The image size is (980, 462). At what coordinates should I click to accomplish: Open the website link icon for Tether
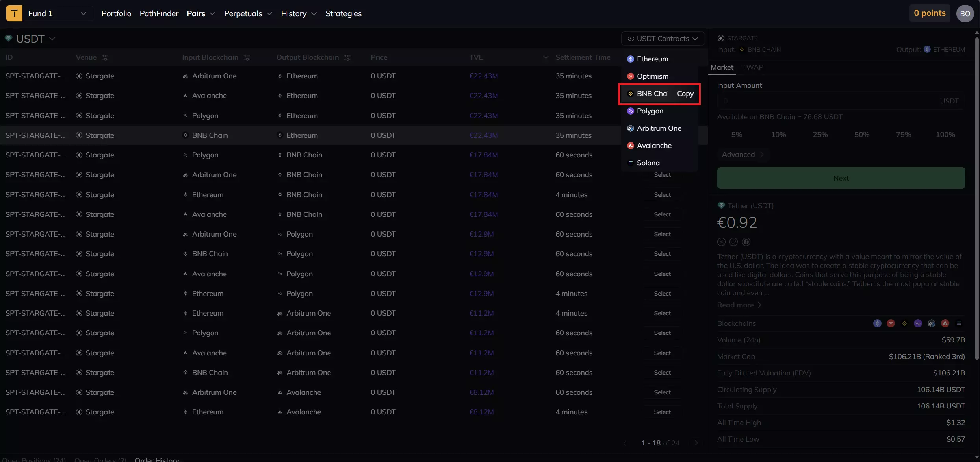coord(733,242)
